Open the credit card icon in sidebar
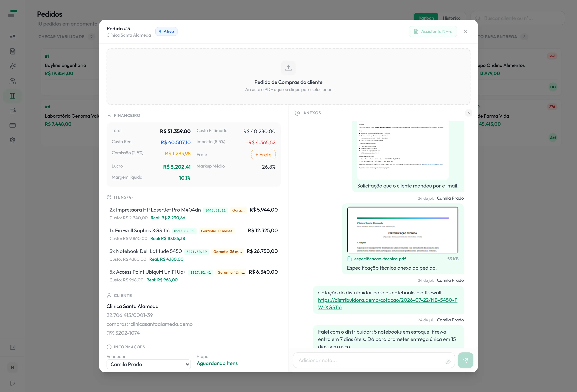The height and width of the screenshot is (392, 577). click(12, 125)
